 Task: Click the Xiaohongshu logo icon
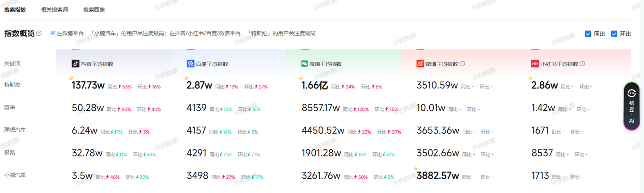click(535, 64)
